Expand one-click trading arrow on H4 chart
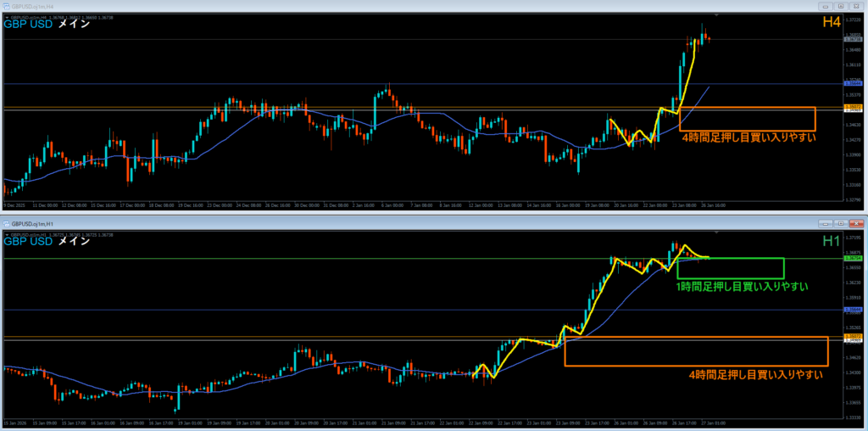 pos(7,16)
